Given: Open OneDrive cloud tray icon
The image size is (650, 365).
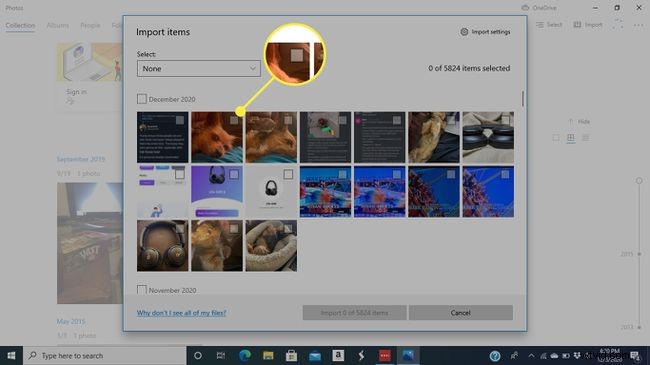Looking at the screenshot, I should coord(554,356).
